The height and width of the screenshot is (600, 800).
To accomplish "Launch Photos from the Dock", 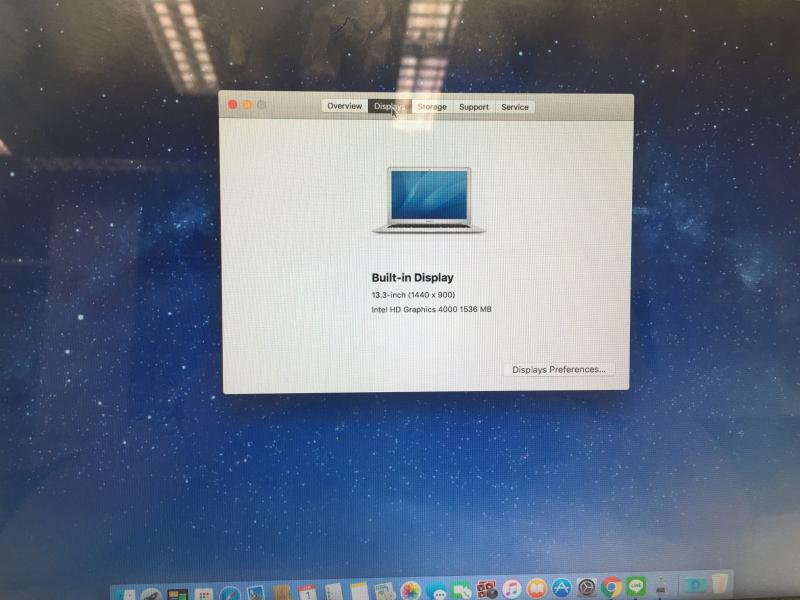I will pyautogui.click(x=410, y=590).
